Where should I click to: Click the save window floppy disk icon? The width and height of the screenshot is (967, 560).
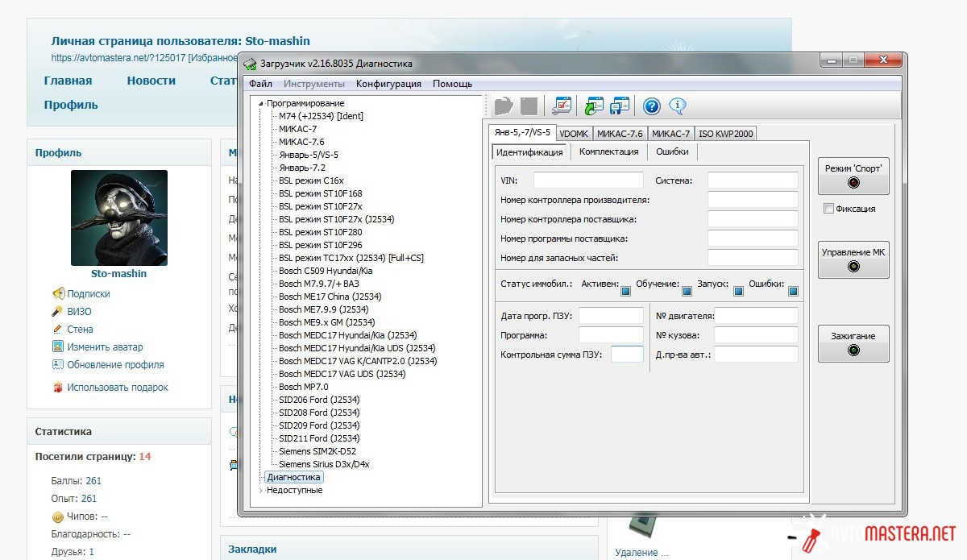(619, 106)
